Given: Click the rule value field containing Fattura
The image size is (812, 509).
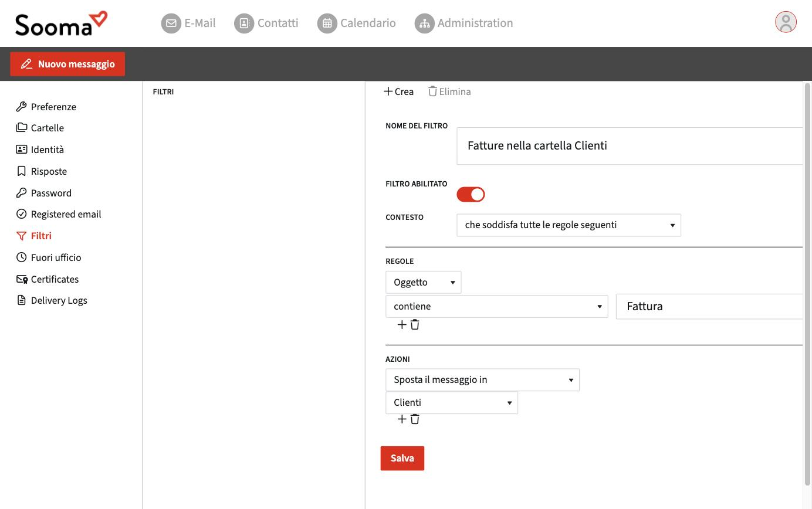Looking at the screenshot, I should 709,306.
